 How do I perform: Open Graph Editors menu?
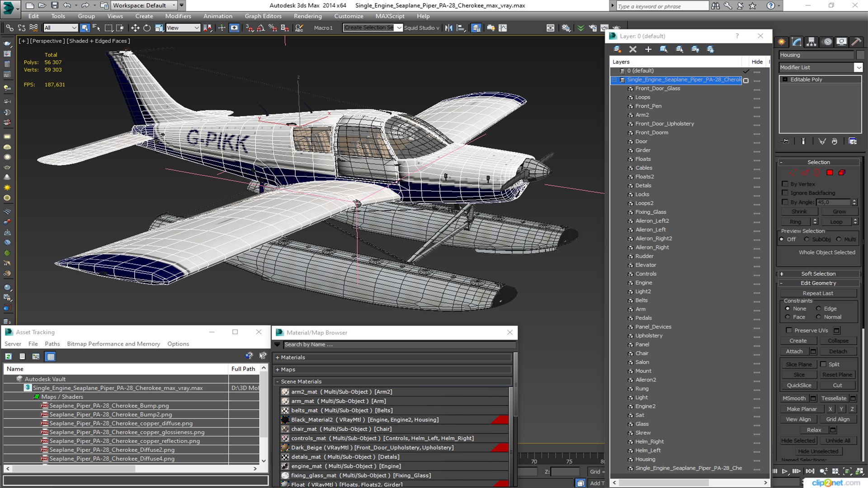263,16
